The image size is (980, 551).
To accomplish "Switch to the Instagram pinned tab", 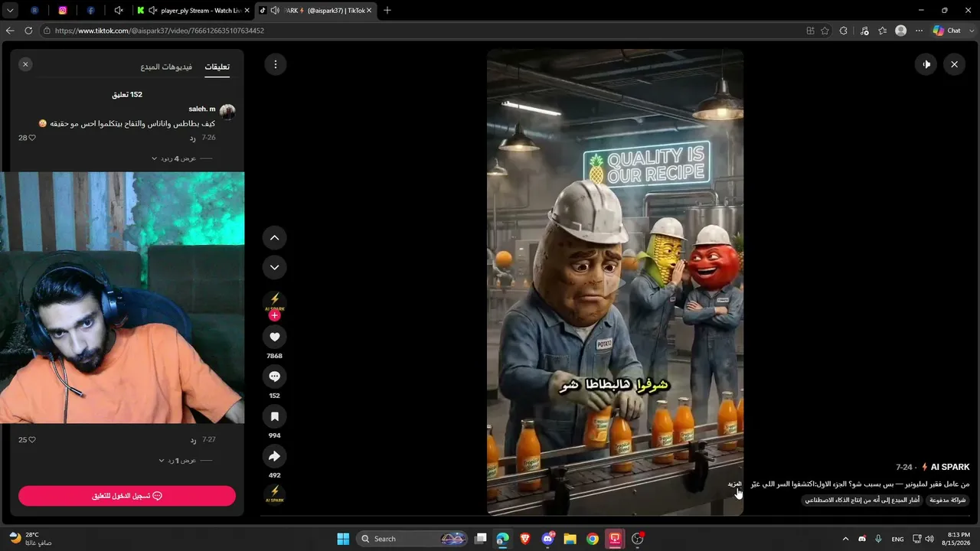I will point(63,11).
